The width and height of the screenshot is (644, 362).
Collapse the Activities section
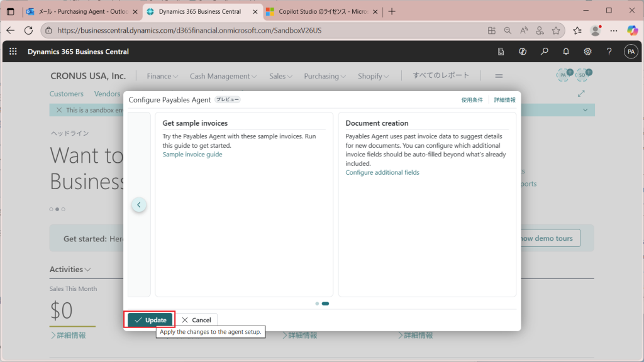(x=70, y=269)
